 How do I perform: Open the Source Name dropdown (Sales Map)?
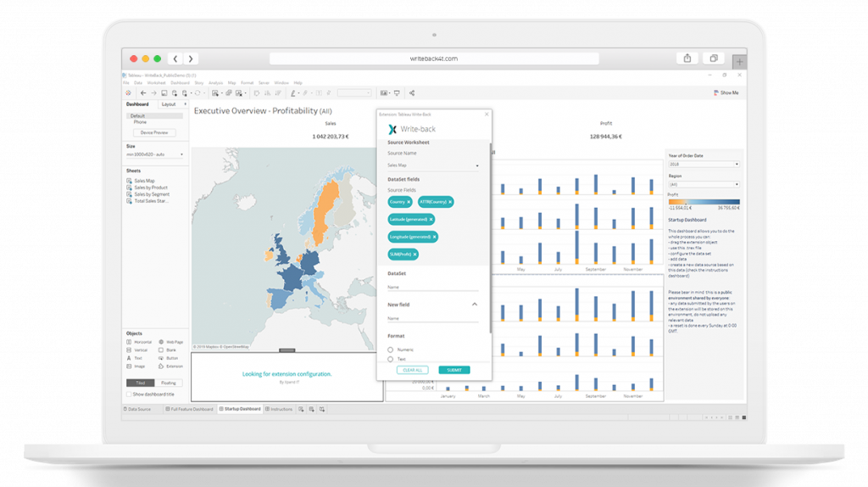[432, 165]
